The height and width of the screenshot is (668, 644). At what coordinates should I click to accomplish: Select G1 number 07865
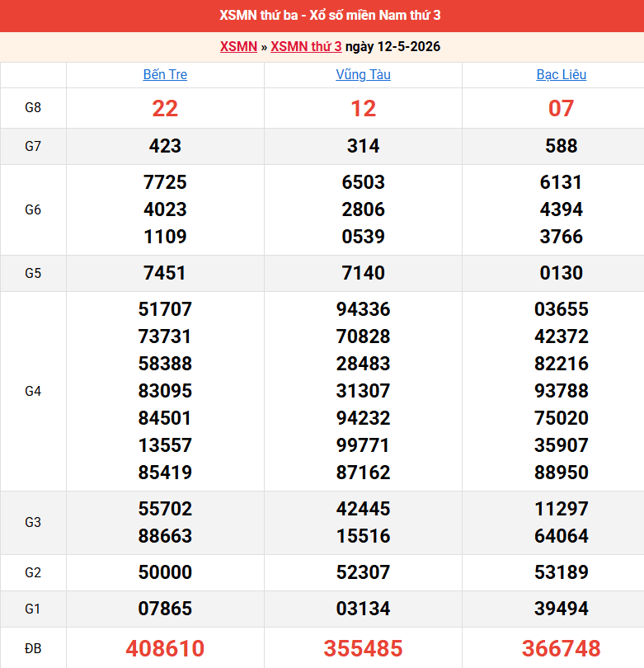(165, 609)
